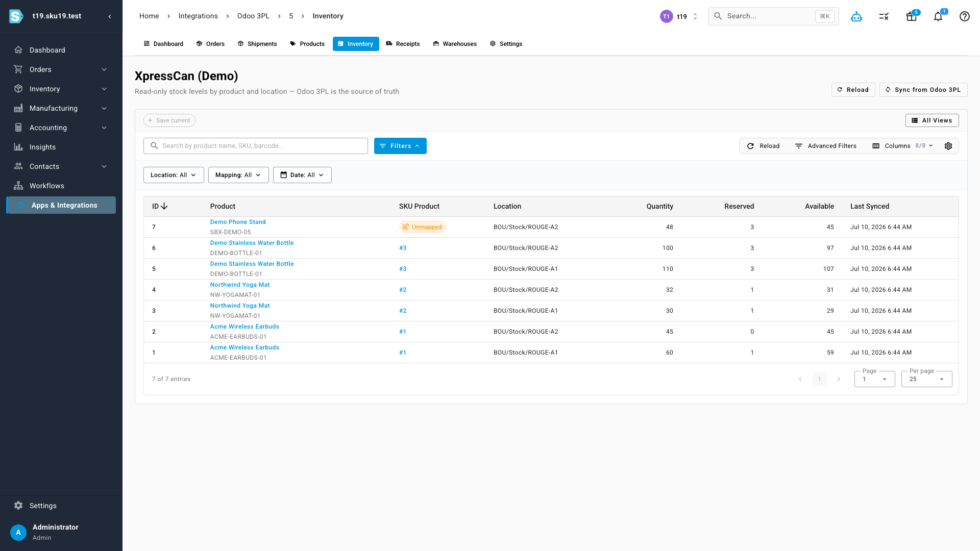Switch to the Warehouses tab
Viewport: 980px width, 551px height.
[455, 44]
